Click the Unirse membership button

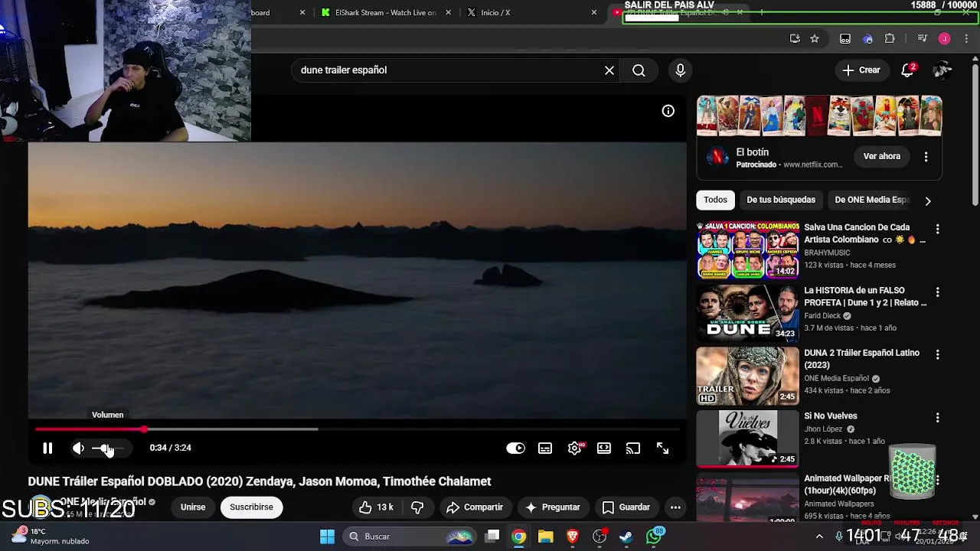point(193,507)
